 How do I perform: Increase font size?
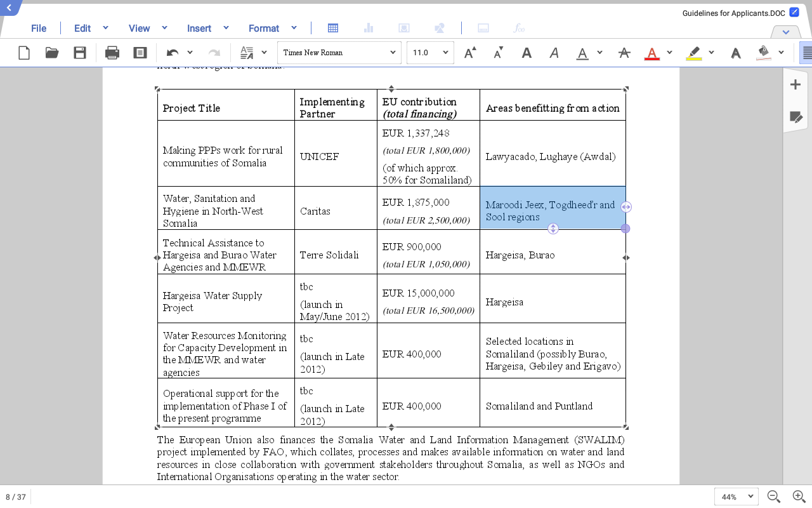(x=470, y=53)
